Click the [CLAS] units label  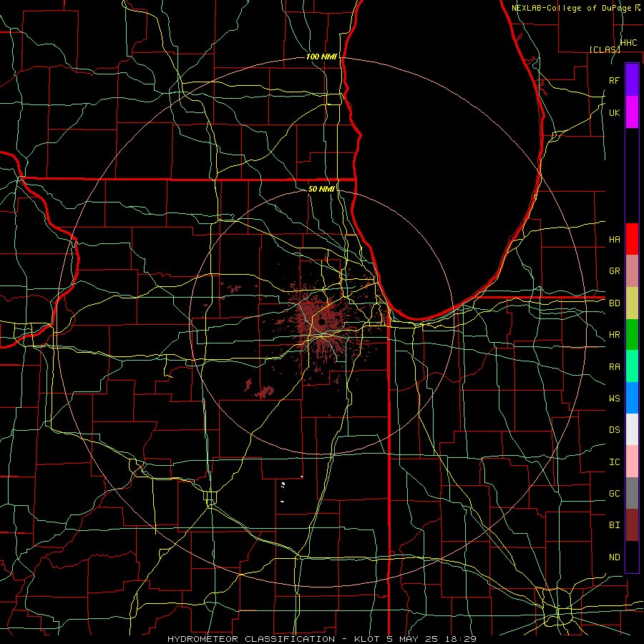tap(605, 49)
